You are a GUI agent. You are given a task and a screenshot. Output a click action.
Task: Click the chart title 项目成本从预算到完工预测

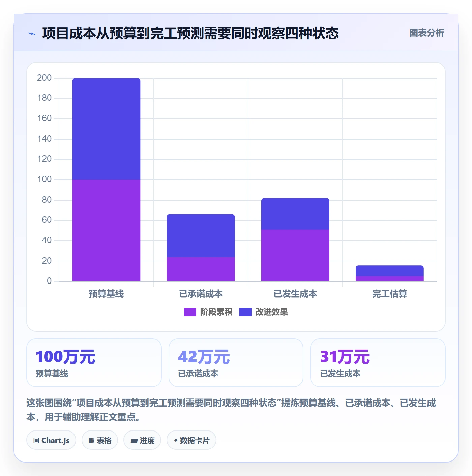tap(190, 33)
